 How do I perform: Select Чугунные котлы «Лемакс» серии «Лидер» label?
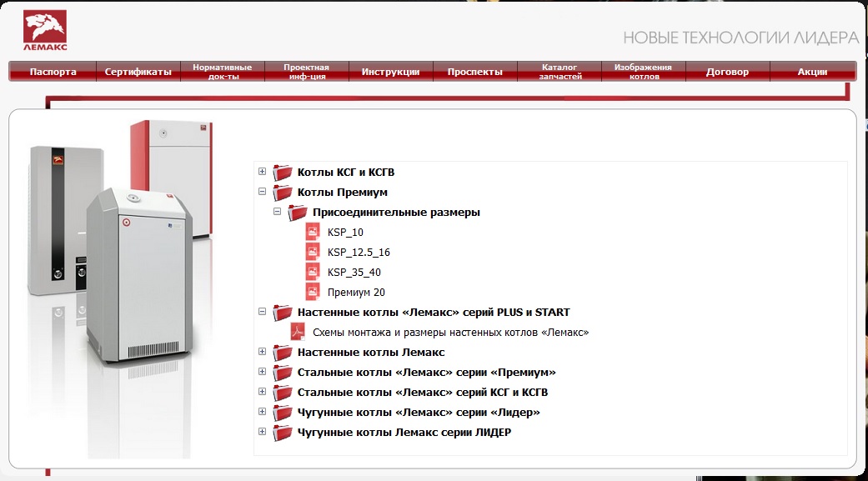point(419,412)
